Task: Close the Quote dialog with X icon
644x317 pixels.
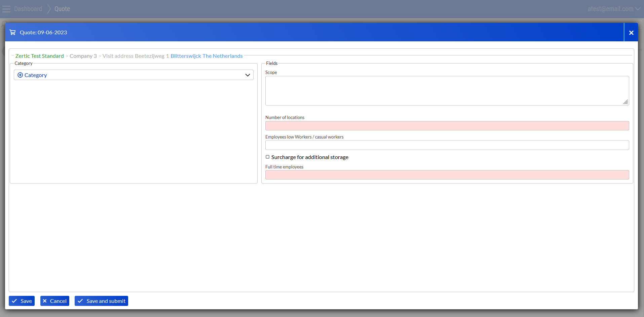Action: coord(631,33)
